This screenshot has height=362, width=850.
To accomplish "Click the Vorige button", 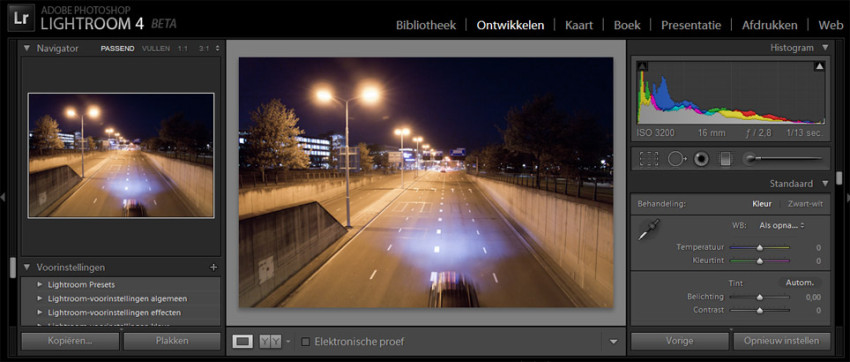I will click(x=680, y=341).
